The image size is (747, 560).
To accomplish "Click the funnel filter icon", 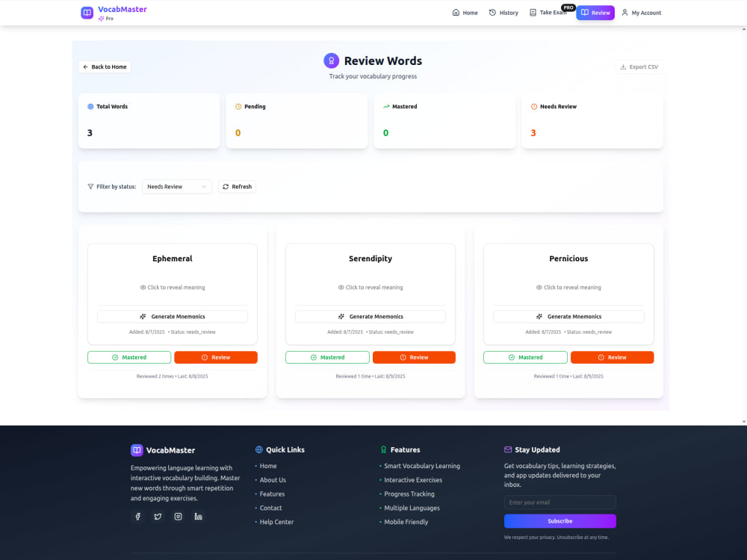I will click(x=90, y=187).
